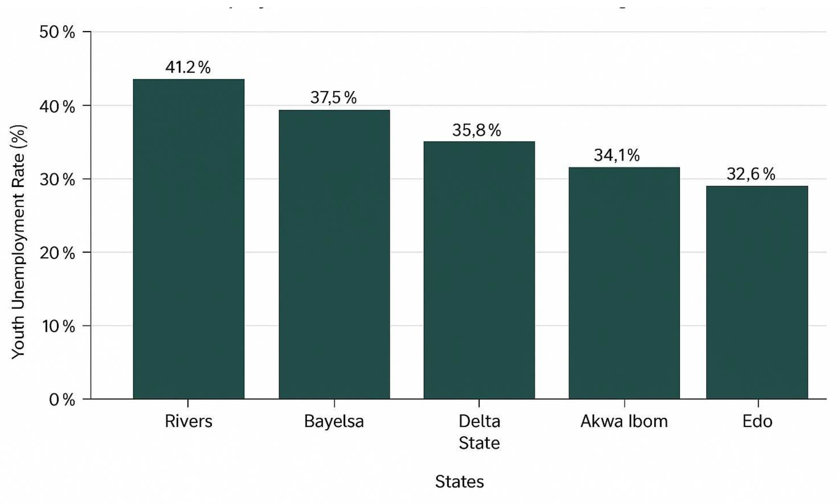Select the Youth Unemployment Rate axis title

point(19,242)
